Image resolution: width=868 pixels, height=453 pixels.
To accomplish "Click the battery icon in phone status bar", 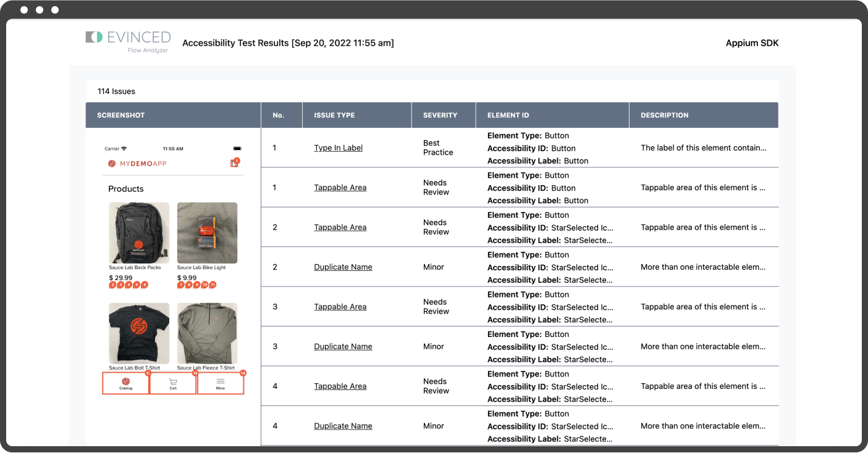I will (x=237, y=149).
